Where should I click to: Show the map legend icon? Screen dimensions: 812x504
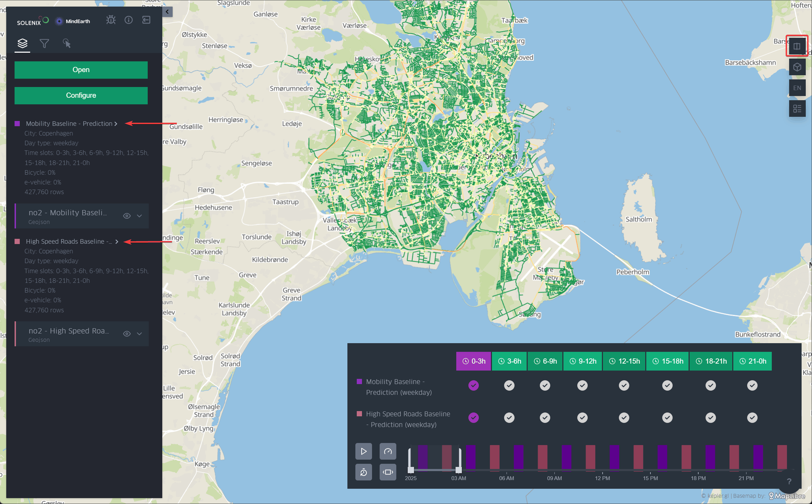(797, 109)
